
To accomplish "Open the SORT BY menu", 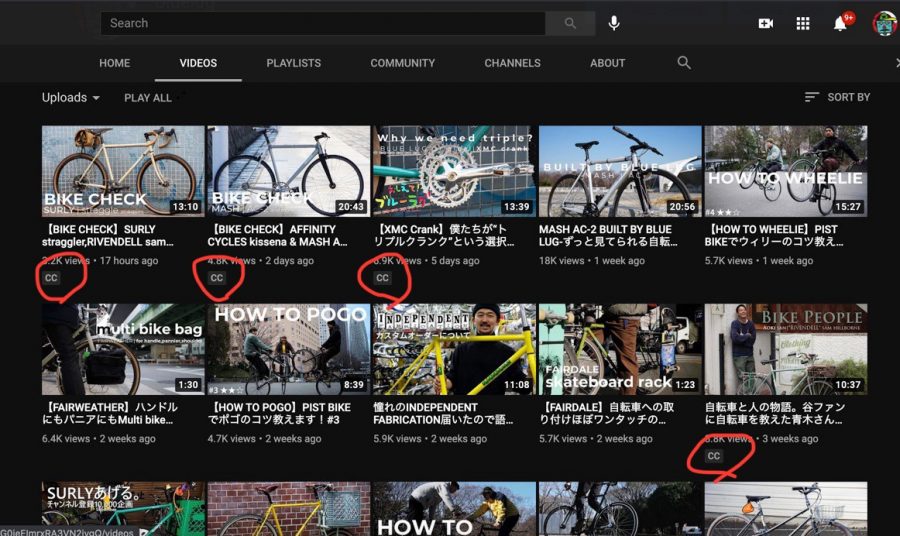I will [837, 98].
